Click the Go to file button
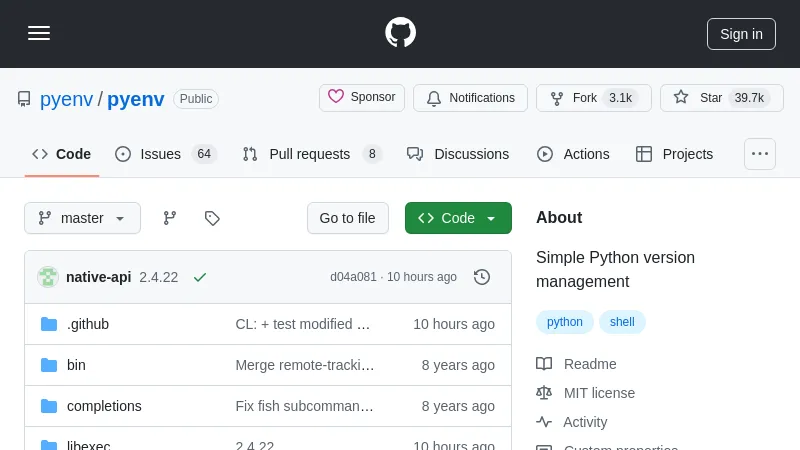 tap(347, 218)
